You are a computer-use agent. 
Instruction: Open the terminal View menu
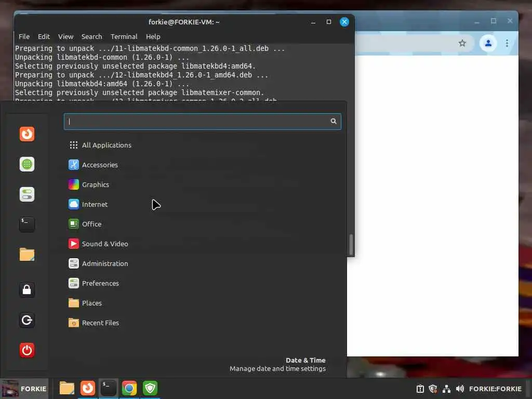pos(65,37)
